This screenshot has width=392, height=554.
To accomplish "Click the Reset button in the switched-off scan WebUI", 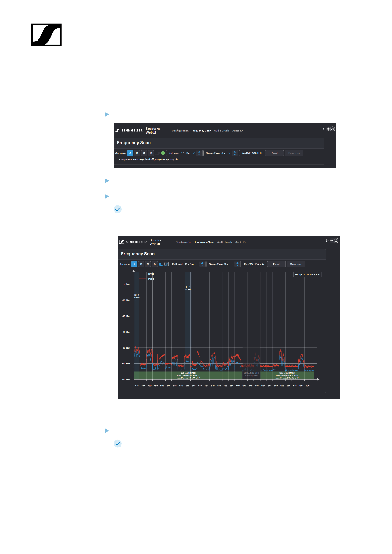I will point(274,153).
